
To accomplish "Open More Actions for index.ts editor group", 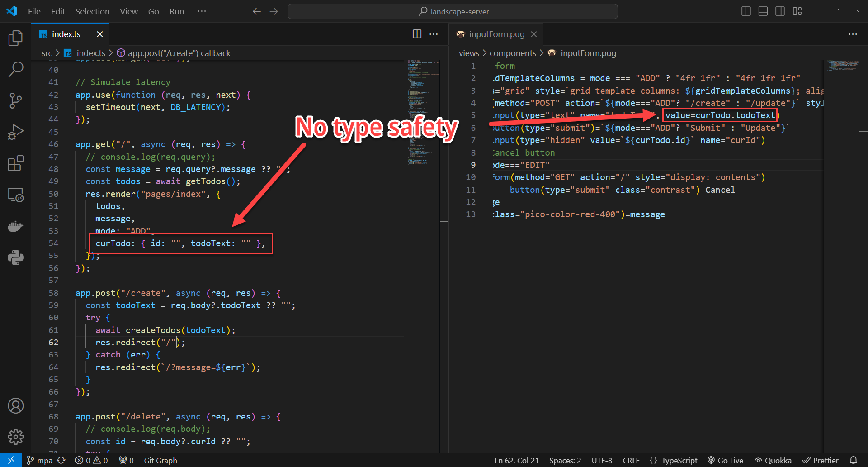I will coord(434,34).
